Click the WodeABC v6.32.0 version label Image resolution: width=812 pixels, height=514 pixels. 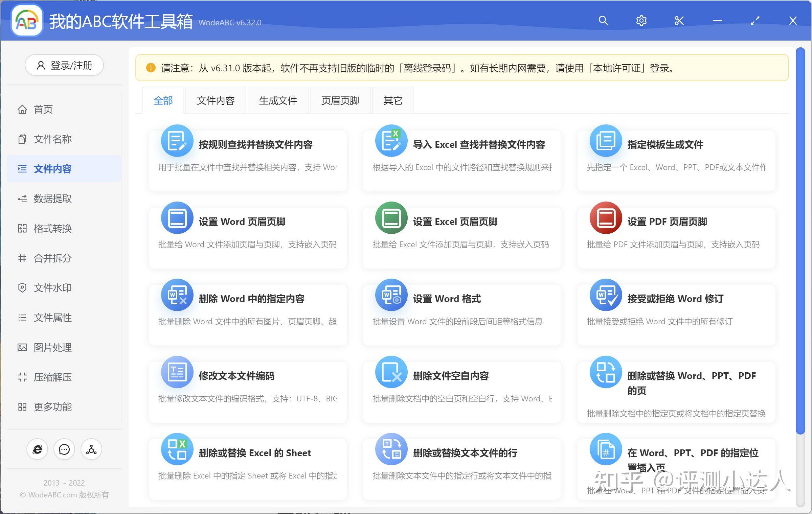point(230,23)
